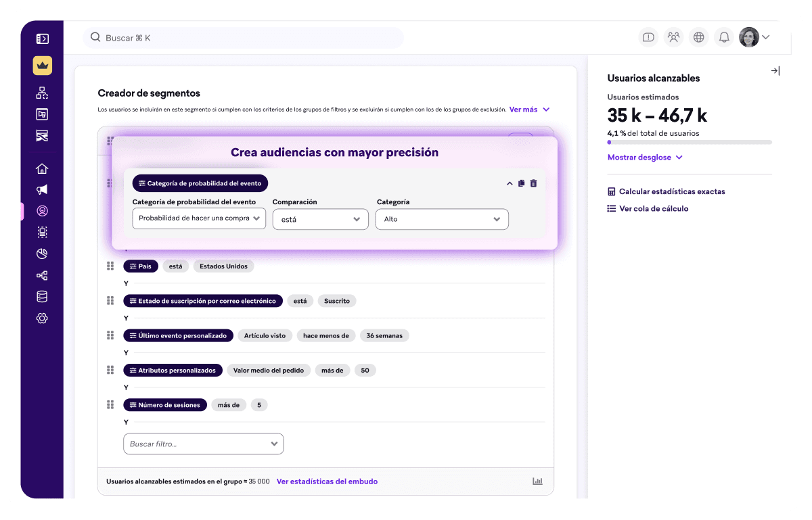
Task: Click the Artículo visto chip
Action: pyautogui.click(x=265, y=335)
